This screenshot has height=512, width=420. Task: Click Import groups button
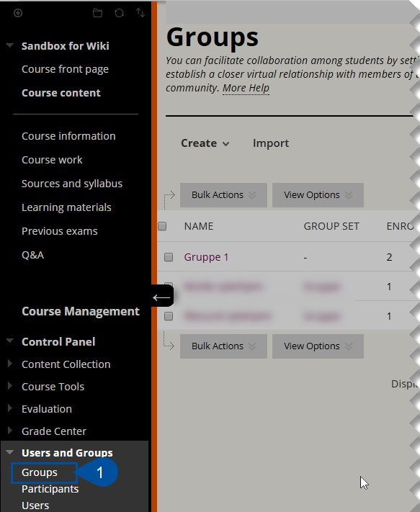tap(271, 143)
